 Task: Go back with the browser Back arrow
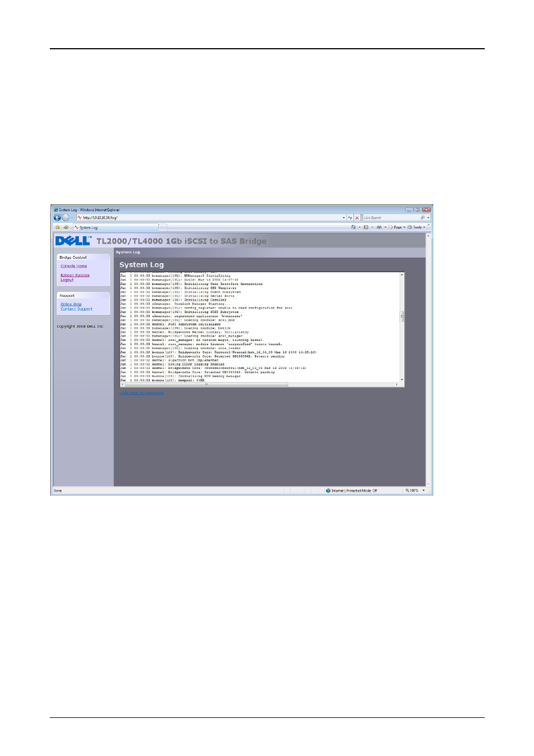tap(57, 218)
